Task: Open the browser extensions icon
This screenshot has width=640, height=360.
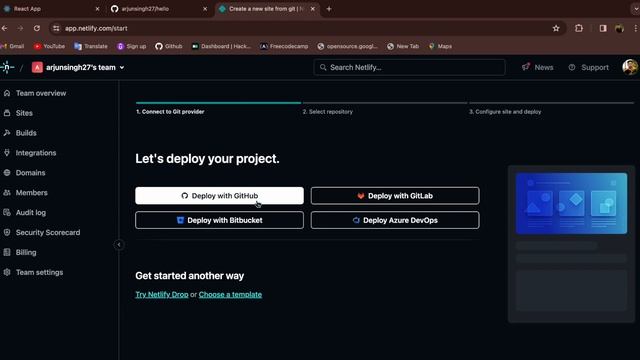Action: click(579, 28)
